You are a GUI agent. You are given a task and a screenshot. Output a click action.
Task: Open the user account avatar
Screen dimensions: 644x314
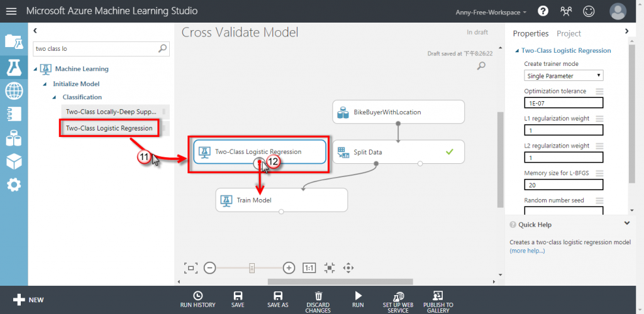[x=618, y=11]
